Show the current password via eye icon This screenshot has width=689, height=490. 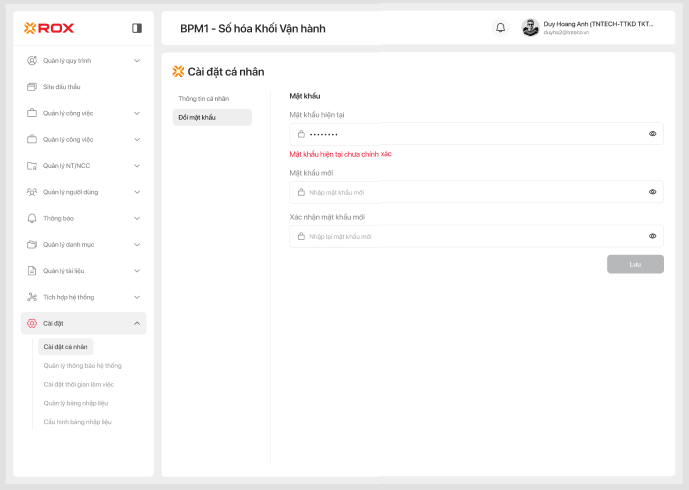[652, 133]
